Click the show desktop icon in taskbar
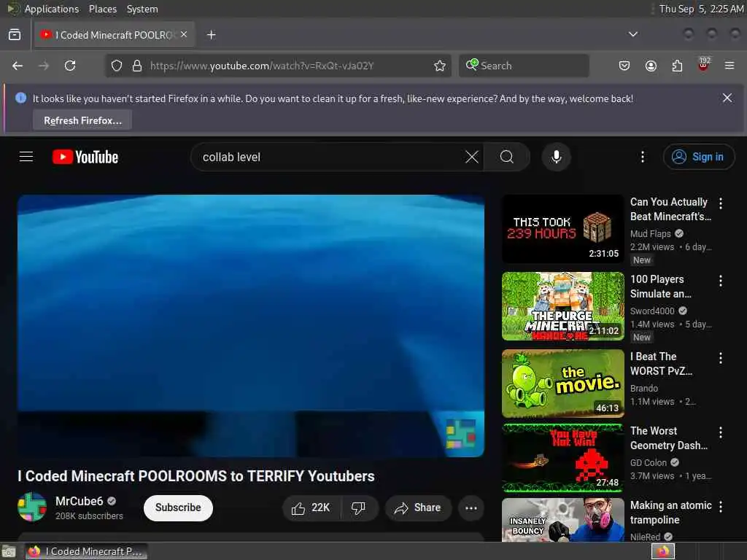The image size is (747, 560). [x=8, y=552]
